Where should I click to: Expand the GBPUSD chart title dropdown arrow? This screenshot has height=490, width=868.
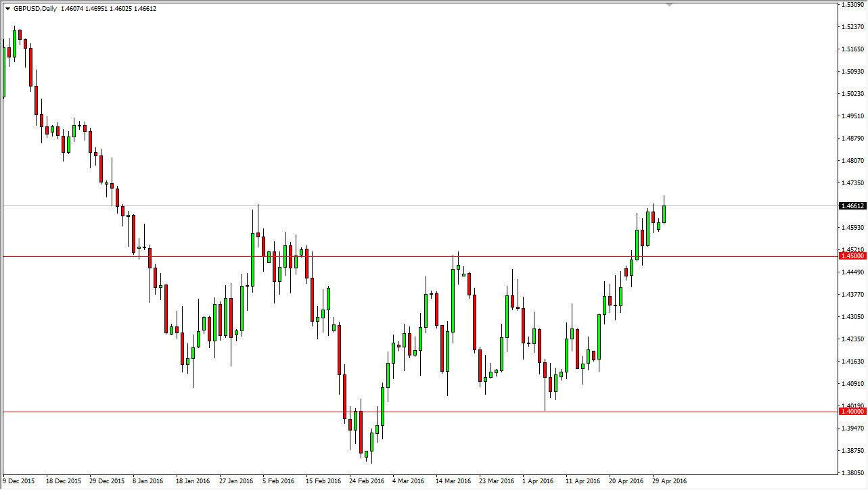(x=7, y=9)
